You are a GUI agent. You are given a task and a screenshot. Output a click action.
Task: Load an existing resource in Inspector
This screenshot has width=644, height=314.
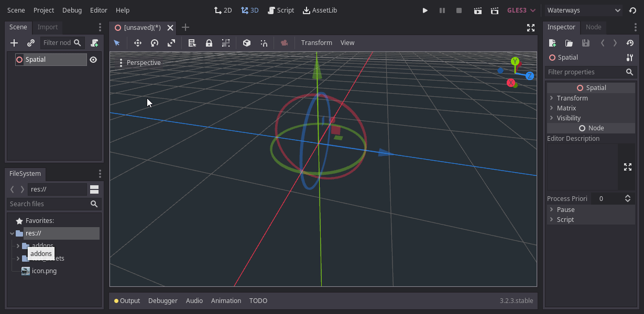click(x=569, y=43)
